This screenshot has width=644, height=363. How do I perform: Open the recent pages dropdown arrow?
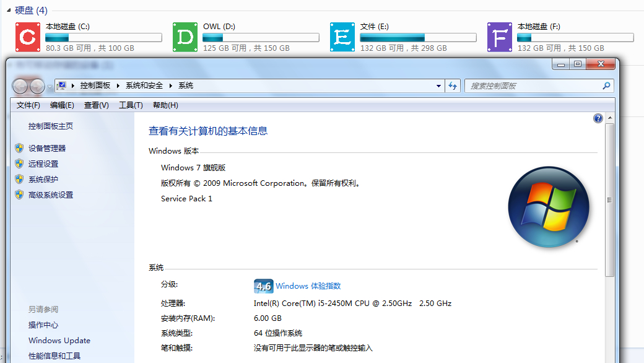pos(50,87)
